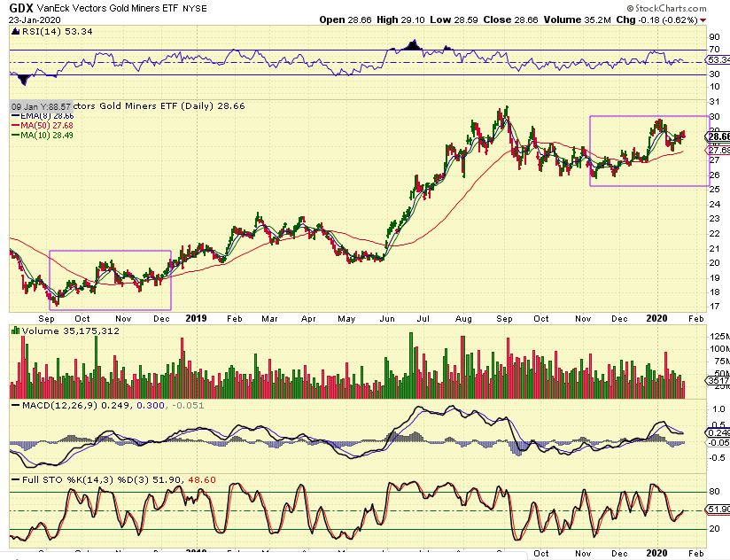730x560 pixels.
Task: Click the MA(50) 27.68 legend entry
Action: click(x=43, y=126)
